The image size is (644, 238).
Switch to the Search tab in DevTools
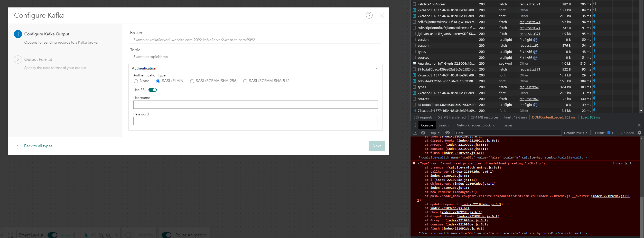(443, 125)
